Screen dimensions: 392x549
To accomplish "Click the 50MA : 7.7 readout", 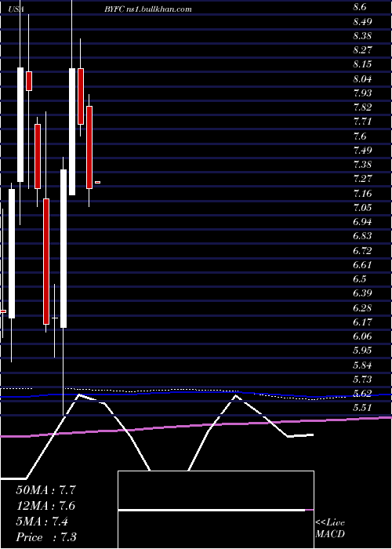I will [x=45, y=490].
